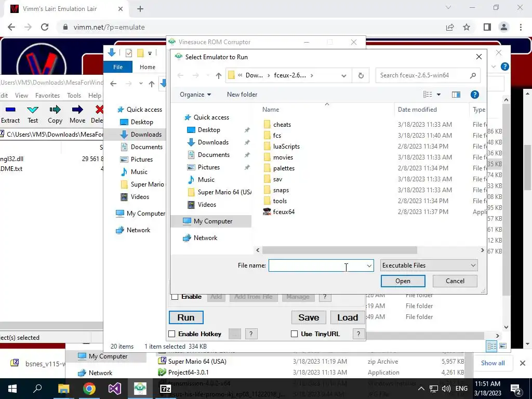
Task: Open recent locations dropdown in Explorer window
Action: tap(140, 84)
